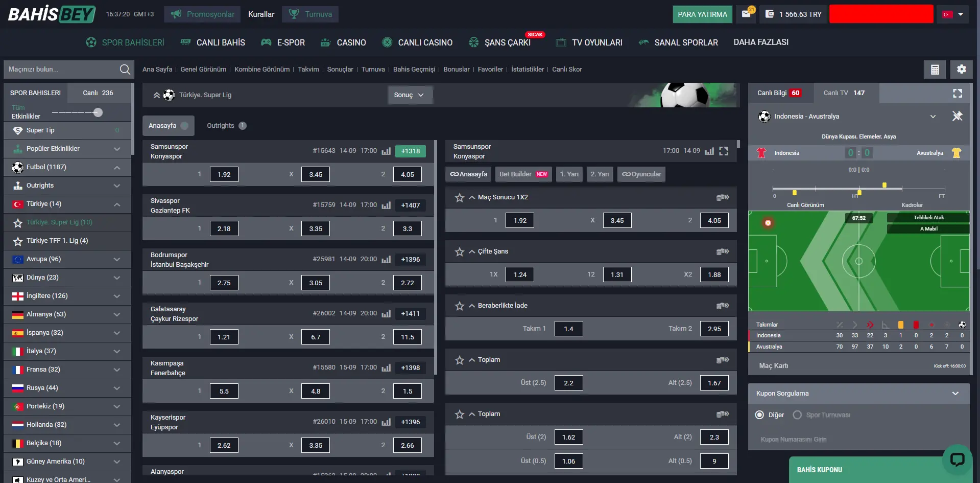Favorite the Beraberlikte İade market
Image resolution: width=980 pixels, height=483 pixels.
click(x=460, y=306)
